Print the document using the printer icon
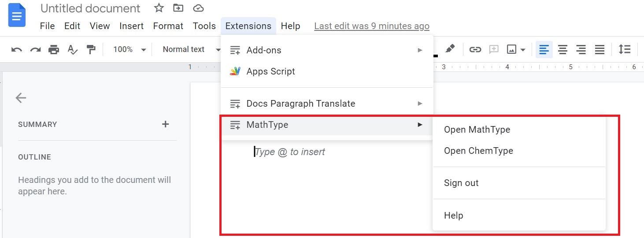 54,50
